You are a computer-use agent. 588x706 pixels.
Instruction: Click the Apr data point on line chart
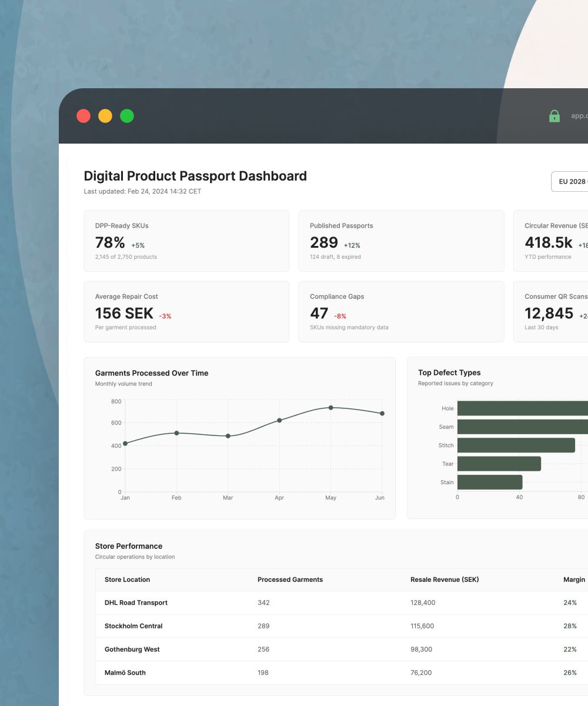[279, 420]
